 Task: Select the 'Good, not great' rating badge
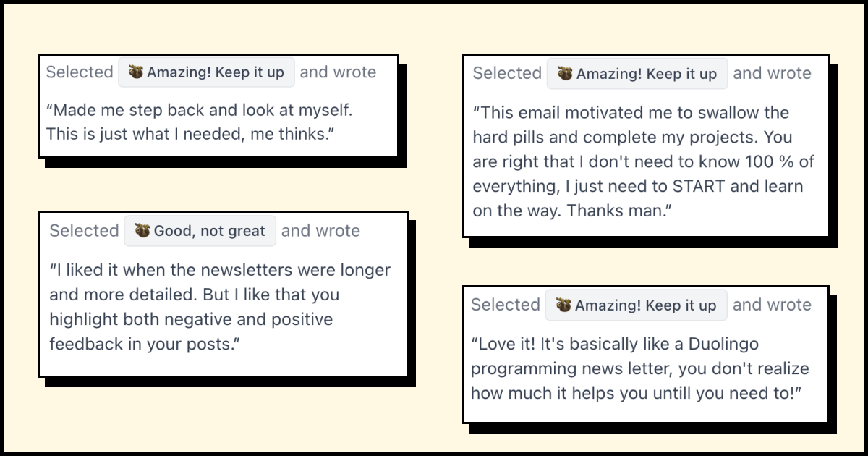[x=200, y=231]
